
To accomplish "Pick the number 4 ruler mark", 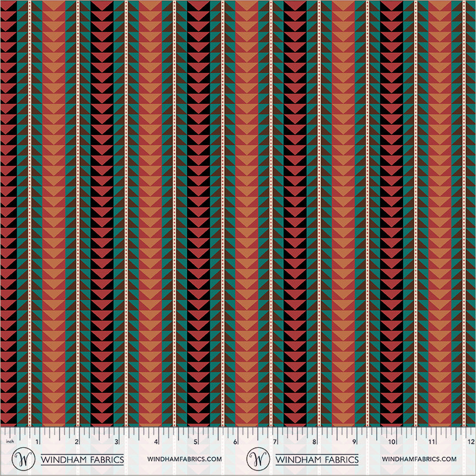I will [x=156, y=442].
